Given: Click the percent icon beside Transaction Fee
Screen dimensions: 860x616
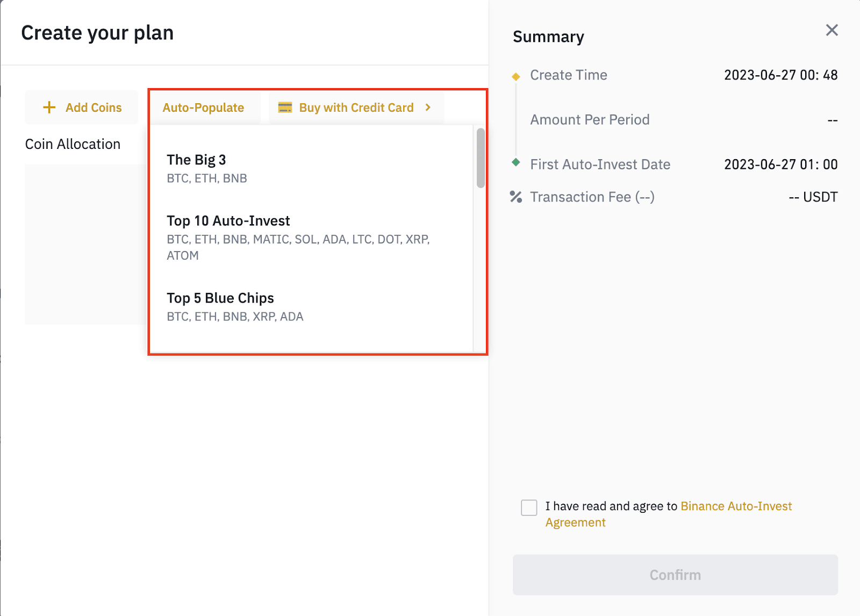Looking at the screenshot, I should (x=516, y=197).
